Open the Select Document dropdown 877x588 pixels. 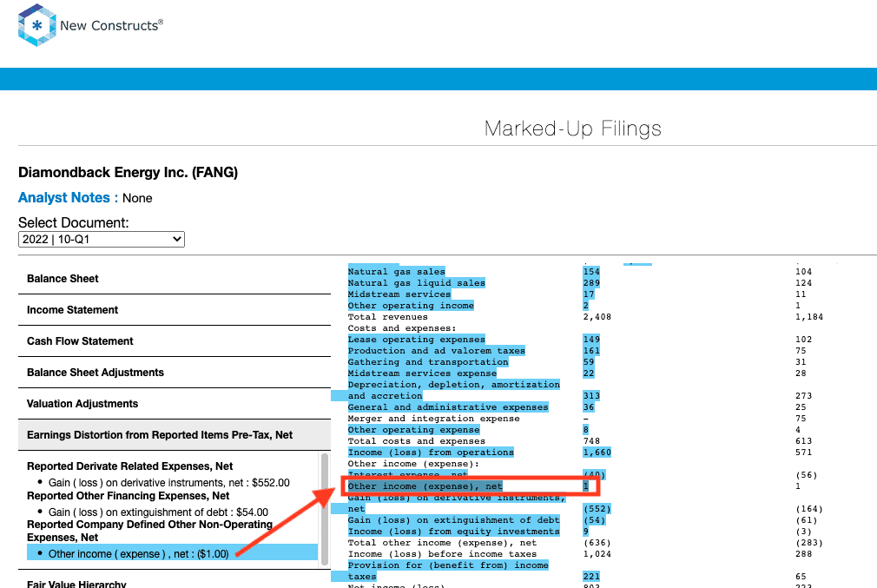[102, 240]
